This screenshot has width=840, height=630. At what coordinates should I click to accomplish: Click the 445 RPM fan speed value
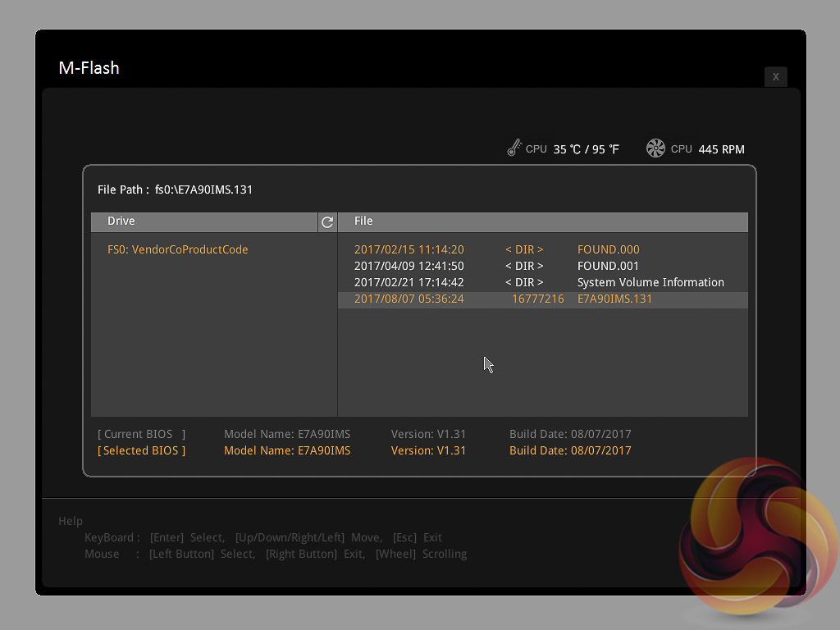coord(722,149)
